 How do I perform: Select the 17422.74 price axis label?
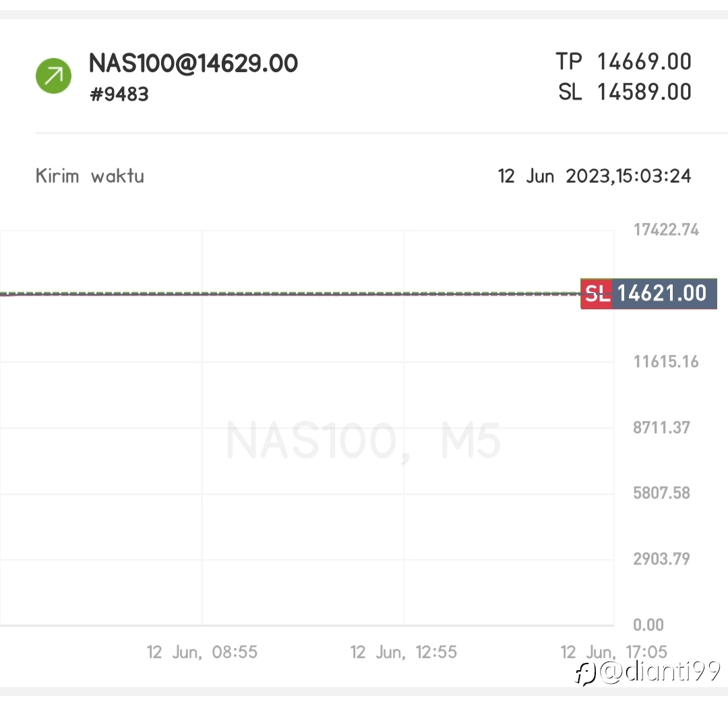pyautogui.click(x=666, y=230)
